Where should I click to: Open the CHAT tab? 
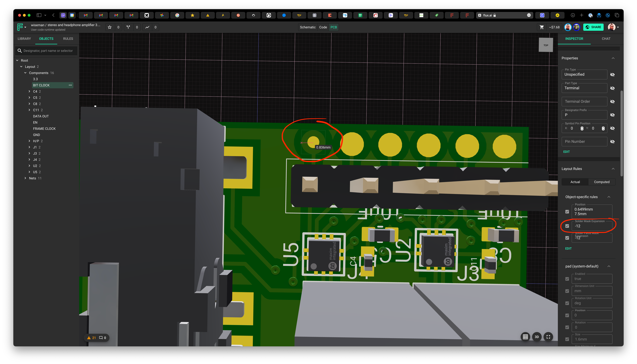tap(606, 39)
